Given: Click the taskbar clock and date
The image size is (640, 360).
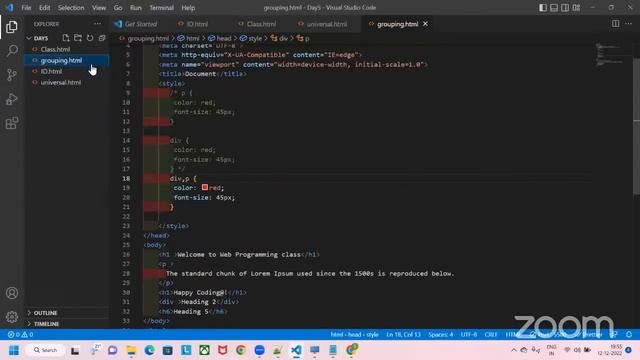Looking at the screenshot, I should pos(610,350).
